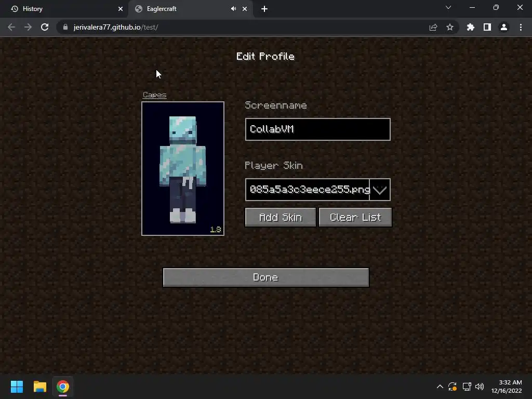This screenshot has width=532, height=399.
Task: Open the Chrome side panel
Action: [x=487, y=27]
